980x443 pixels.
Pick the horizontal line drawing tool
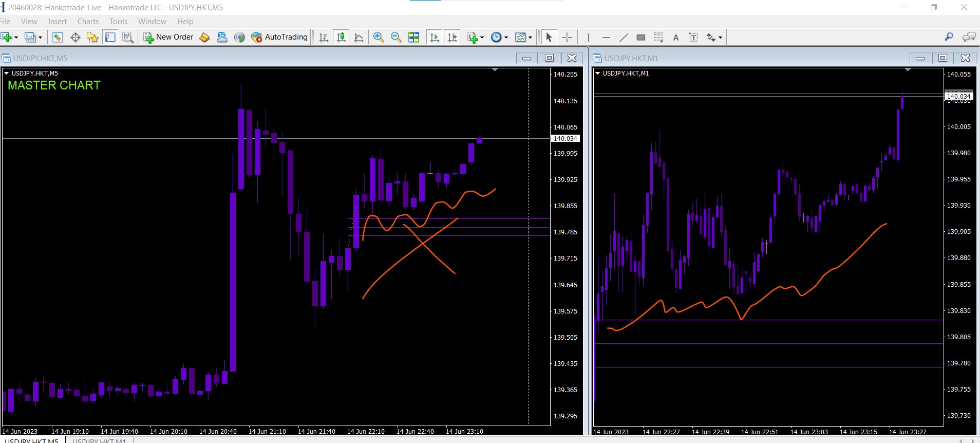pos(606,37)
